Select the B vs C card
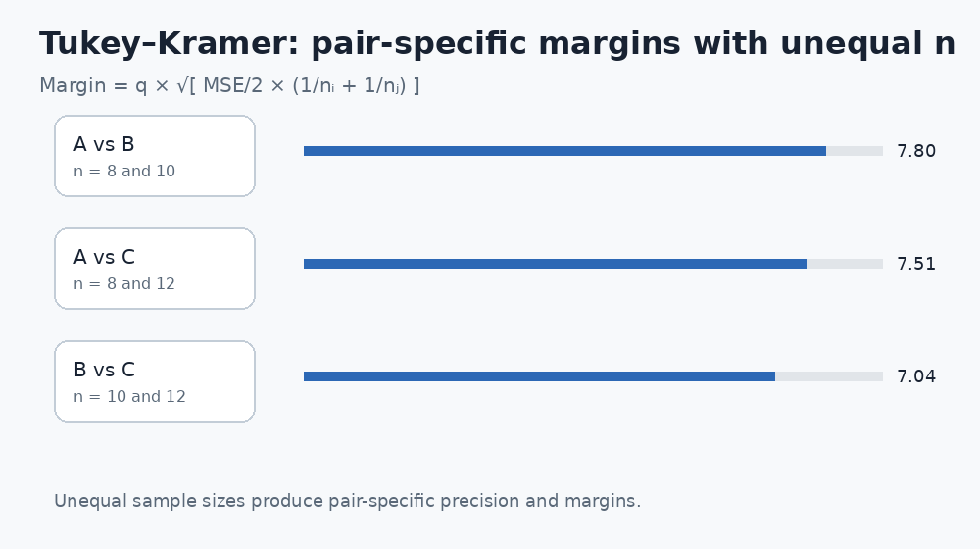 [x=155, y=380]
